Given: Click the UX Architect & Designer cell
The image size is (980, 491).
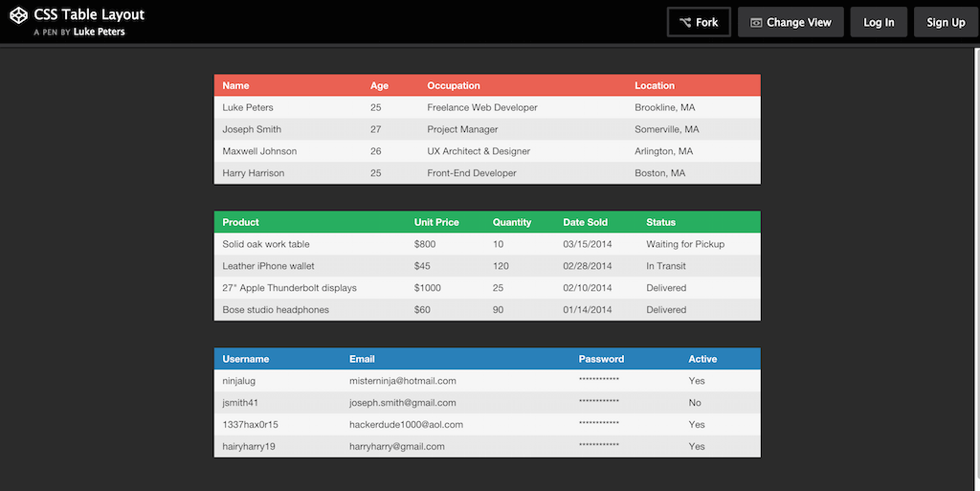Looking at the screenshot, I should [x=479, y=151].
